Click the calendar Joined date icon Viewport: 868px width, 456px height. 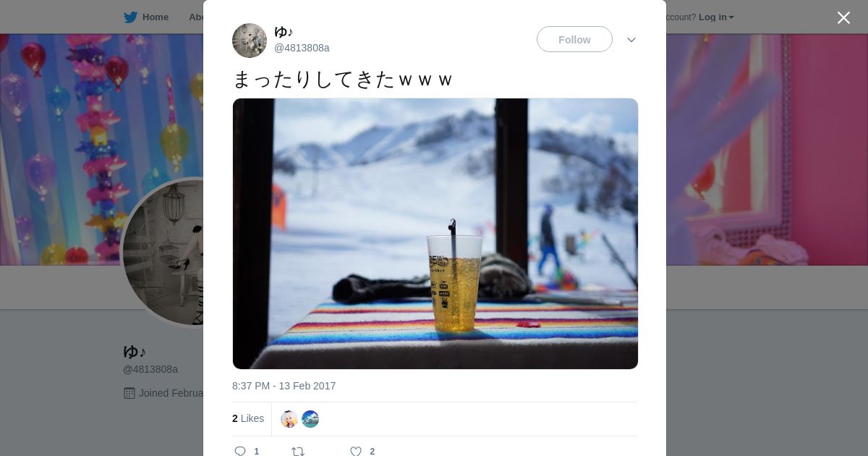(129, 393)
